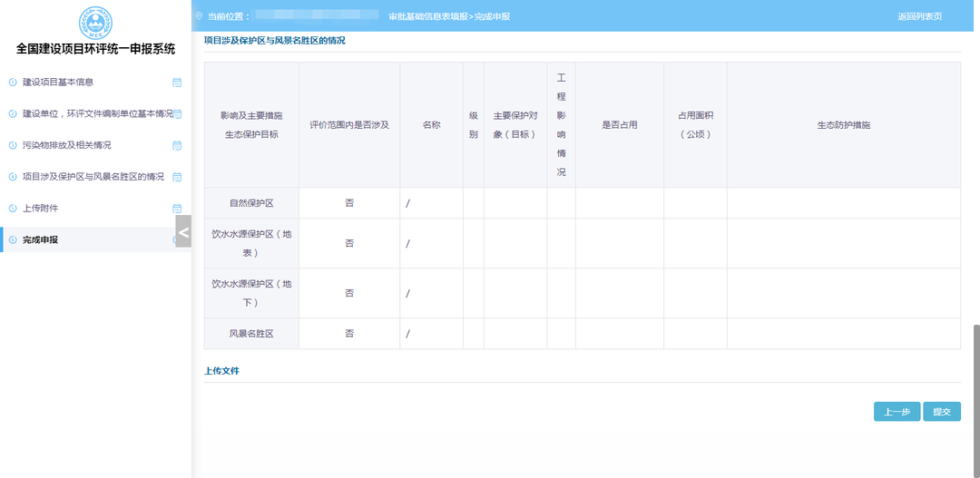
Task: Collapse the sidebar with the arrow handle
Action: 183,232
